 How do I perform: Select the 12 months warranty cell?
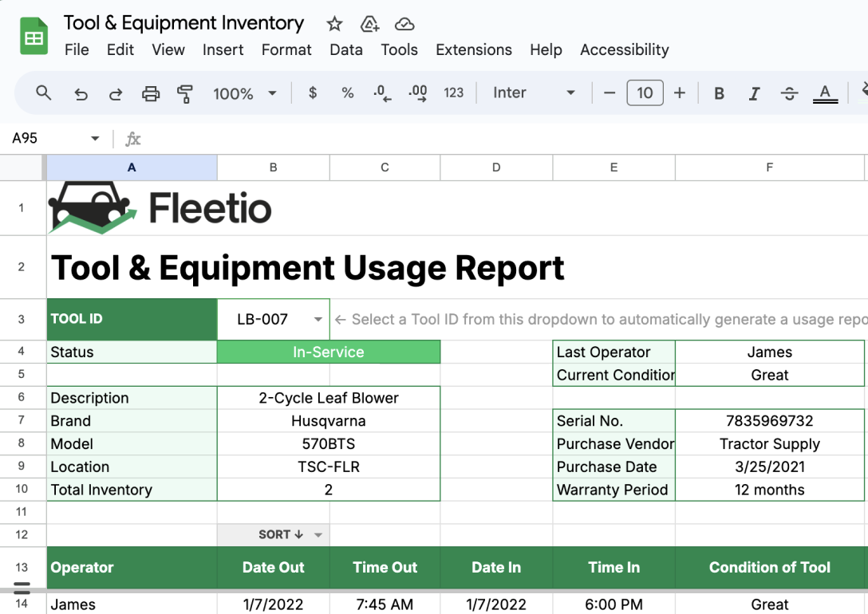[769, 490]
